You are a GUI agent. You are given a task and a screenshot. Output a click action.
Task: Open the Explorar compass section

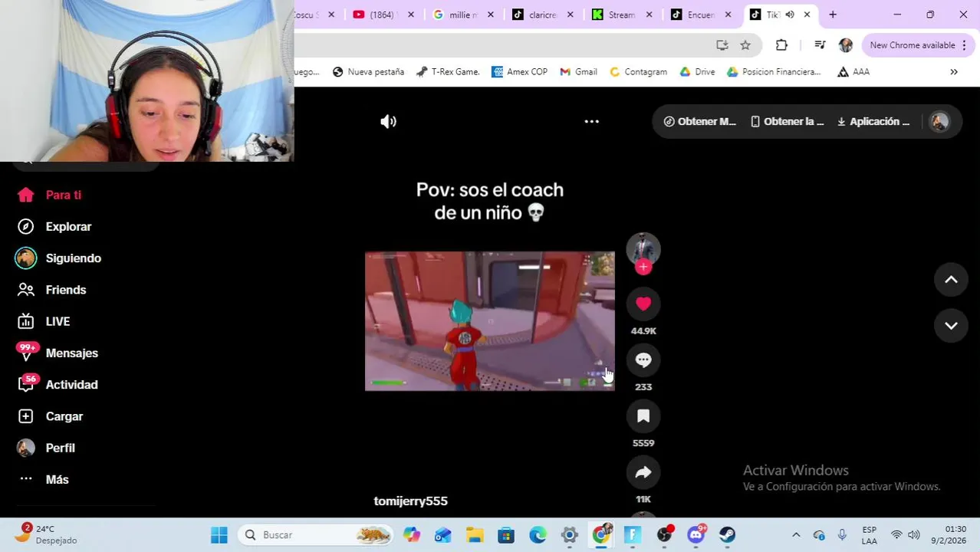point(54,226)
